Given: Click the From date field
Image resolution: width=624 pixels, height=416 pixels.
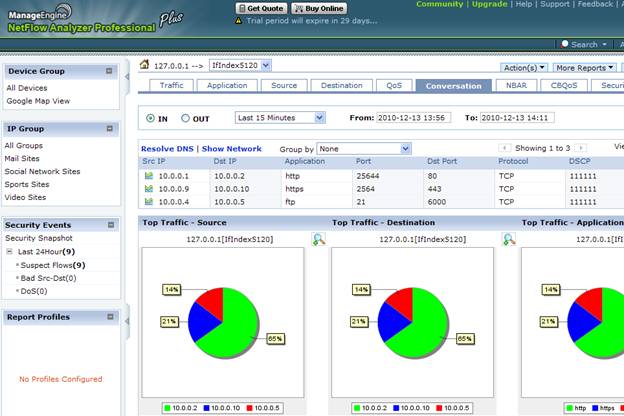Looking at the screenshot, I should pyautogui.click(x=413, y=117).
